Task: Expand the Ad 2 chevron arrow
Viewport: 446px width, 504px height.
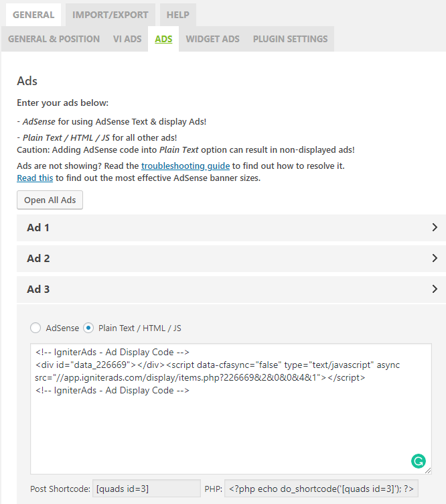Action: click(x=435, y=259)
